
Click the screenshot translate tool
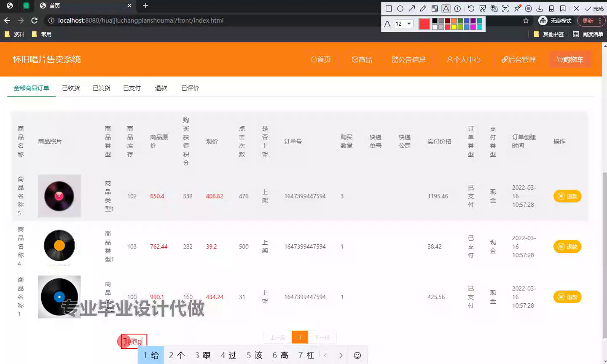(494, 8)
